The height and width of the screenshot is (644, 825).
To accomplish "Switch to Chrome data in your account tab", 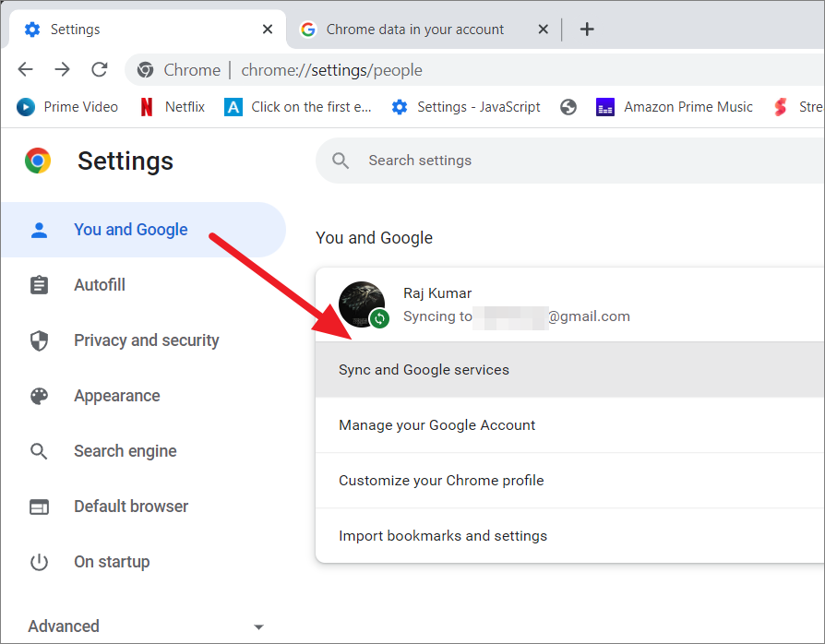I will (424, 30).
